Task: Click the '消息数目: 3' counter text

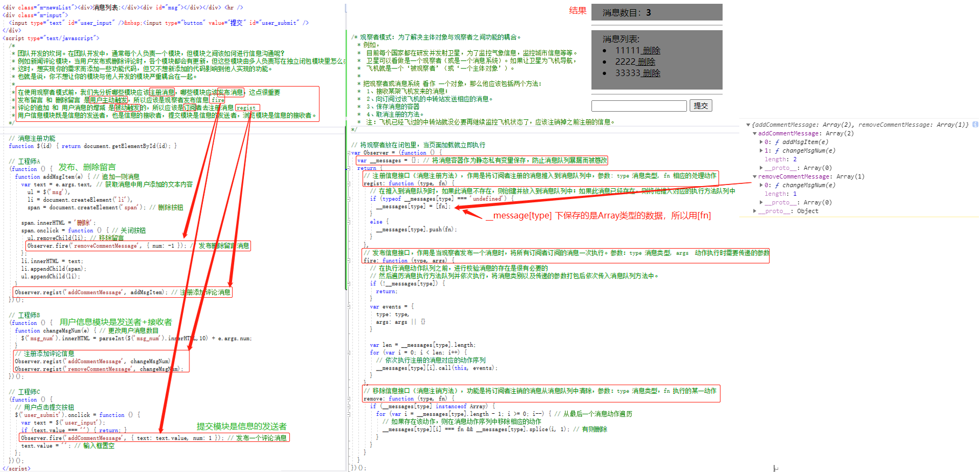Action: pyautogui.click(x=627, y=12)
